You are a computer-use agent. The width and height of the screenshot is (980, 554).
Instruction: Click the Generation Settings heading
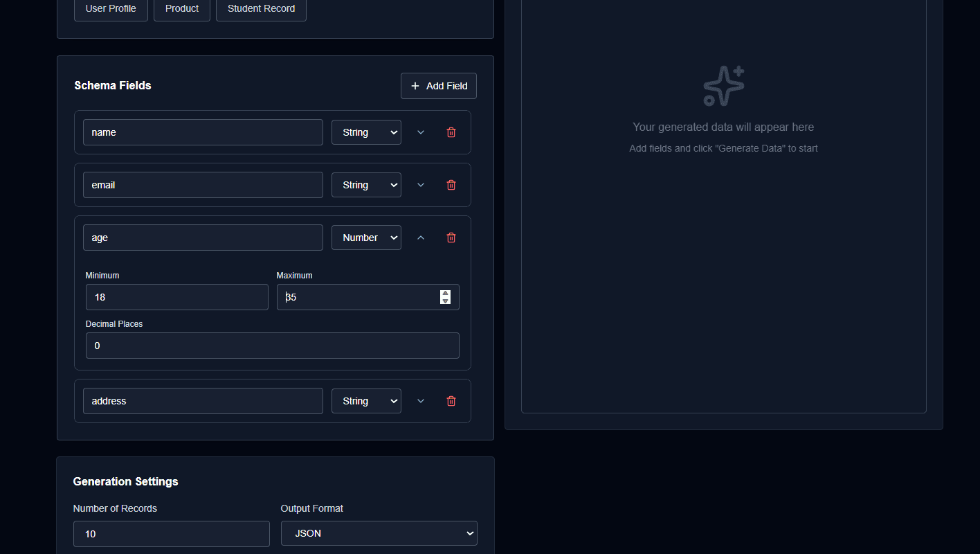126,481
